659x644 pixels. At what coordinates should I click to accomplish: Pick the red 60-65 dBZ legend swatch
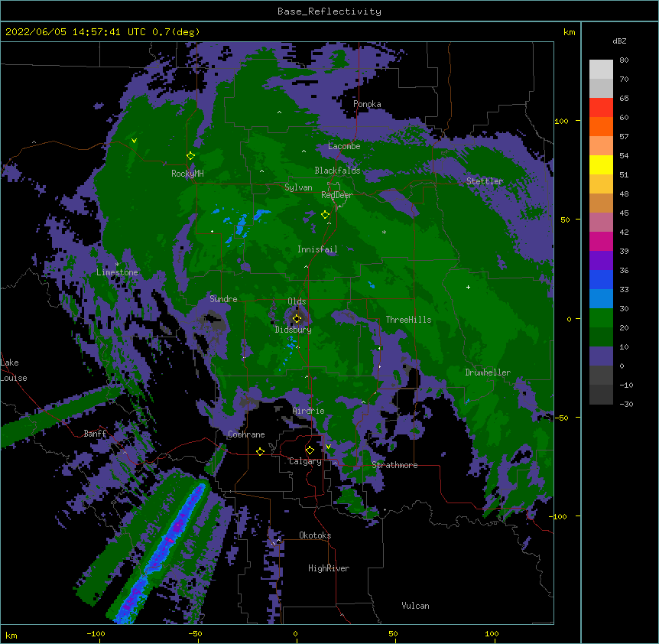[601, 107]
